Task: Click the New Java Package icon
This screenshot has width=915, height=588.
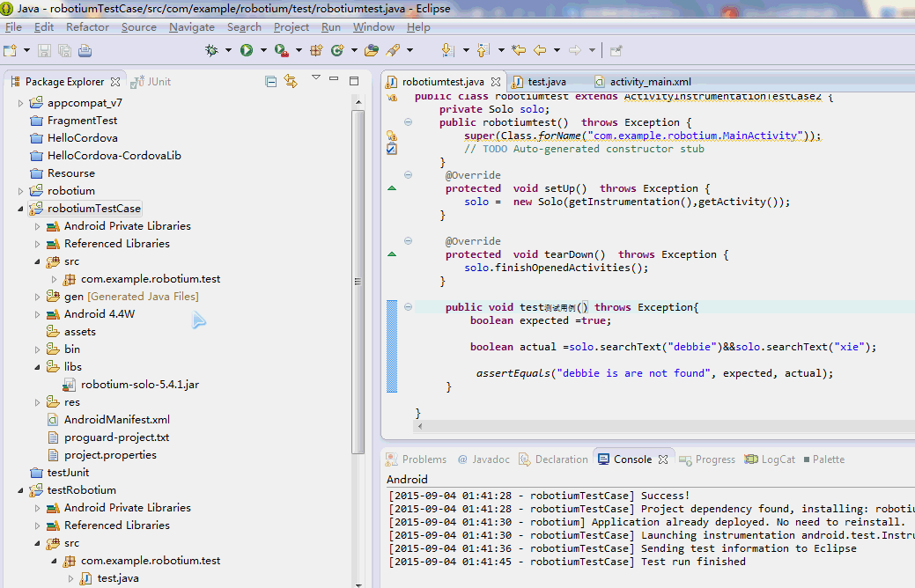Action: [x=316, y=51]
